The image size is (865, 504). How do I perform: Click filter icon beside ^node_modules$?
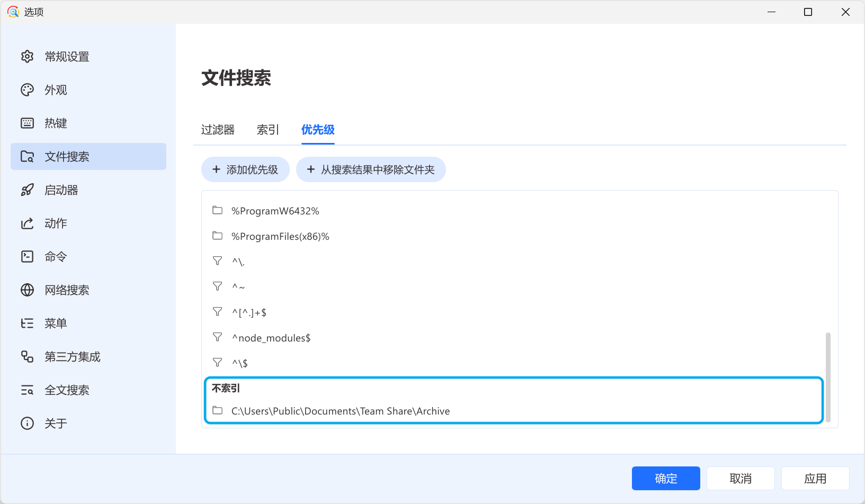[217, 337]
